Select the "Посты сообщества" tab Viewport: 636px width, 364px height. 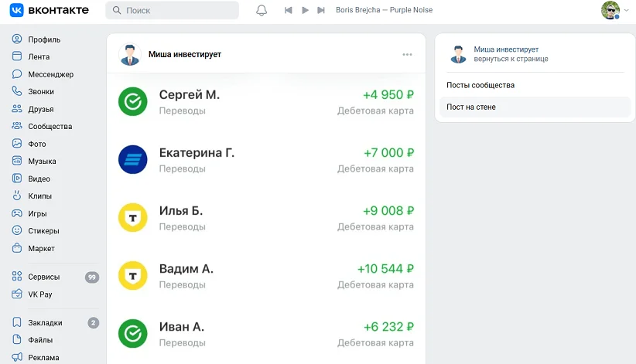point(480,85)
